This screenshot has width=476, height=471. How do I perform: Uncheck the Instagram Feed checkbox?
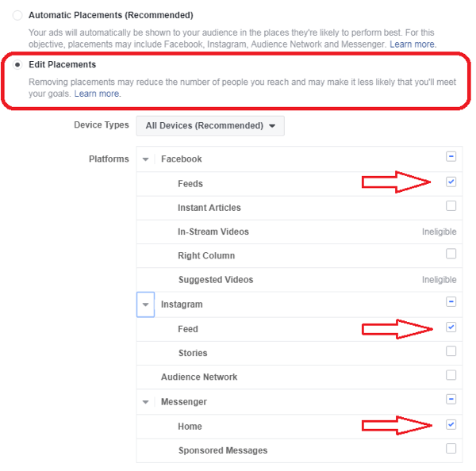[451, 327]
